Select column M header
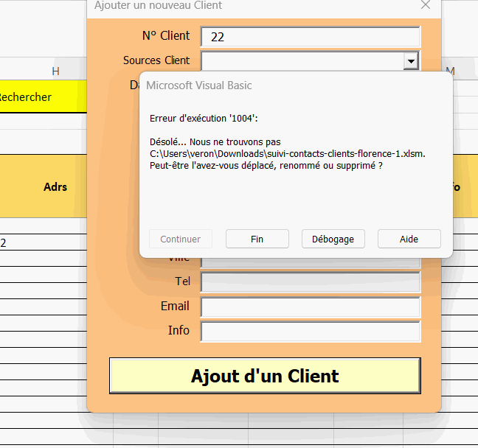The image size is (478, 448). click(x=451, y=71)
